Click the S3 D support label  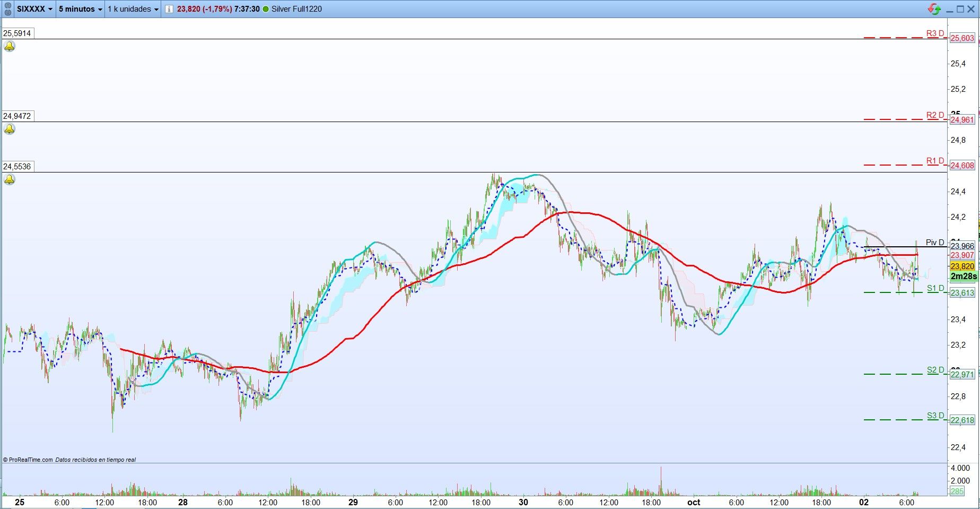(x=935, y=416)
